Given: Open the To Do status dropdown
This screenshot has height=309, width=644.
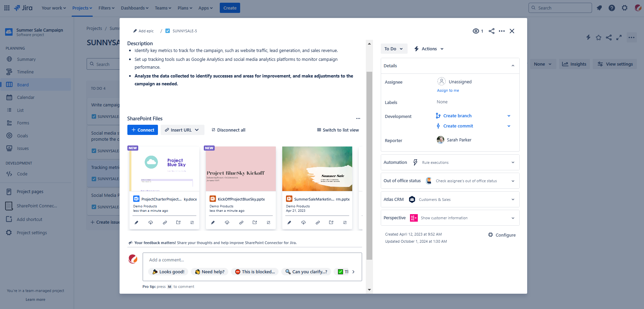Looking at the screenshot, I should pyautogui.click(x=393, y=49).
